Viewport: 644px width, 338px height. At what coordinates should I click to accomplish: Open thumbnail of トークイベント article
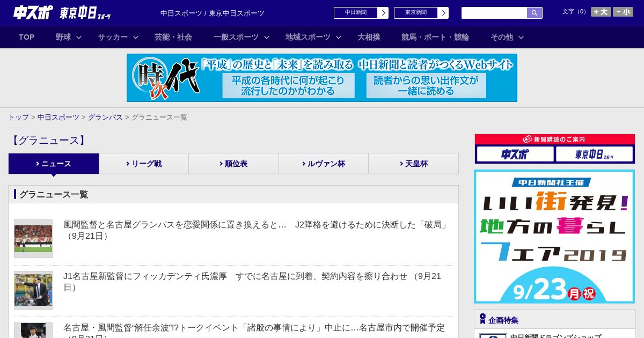[x=33, y=330]
